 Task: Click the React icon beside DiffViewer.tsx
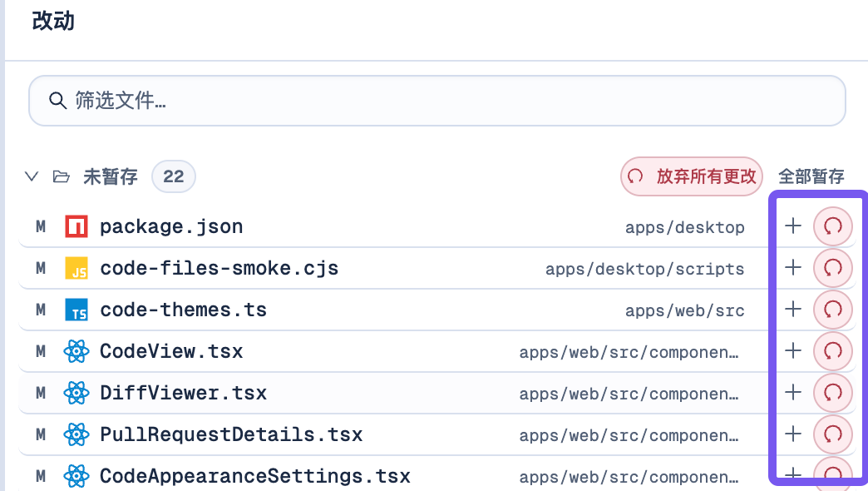[76, 392]
